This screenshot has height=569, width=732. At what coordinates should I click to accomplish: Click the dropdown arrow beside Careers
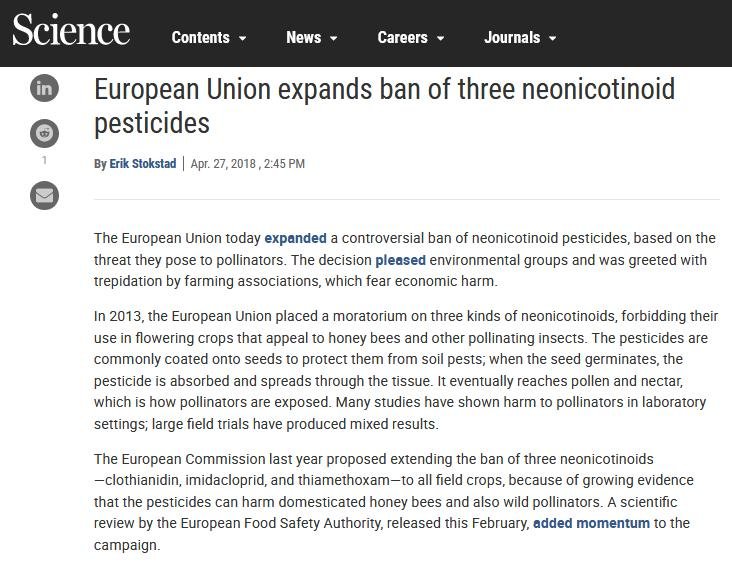439,39
